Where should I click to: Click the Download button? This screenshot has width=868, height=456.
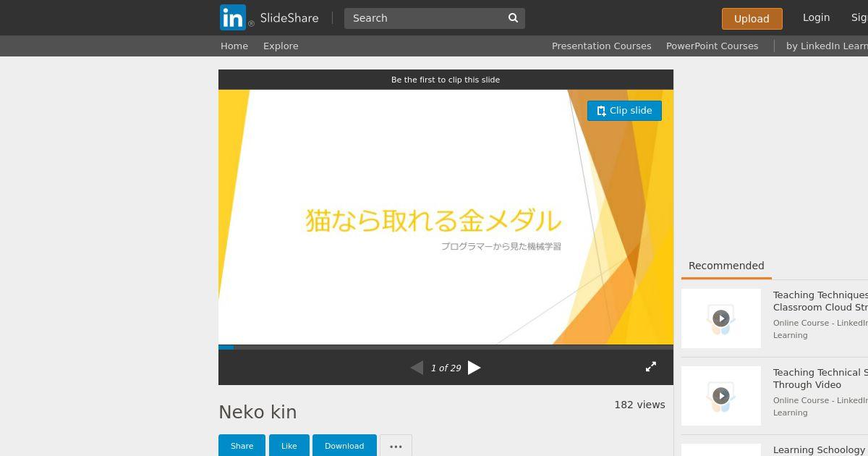(x=344, y=446)
